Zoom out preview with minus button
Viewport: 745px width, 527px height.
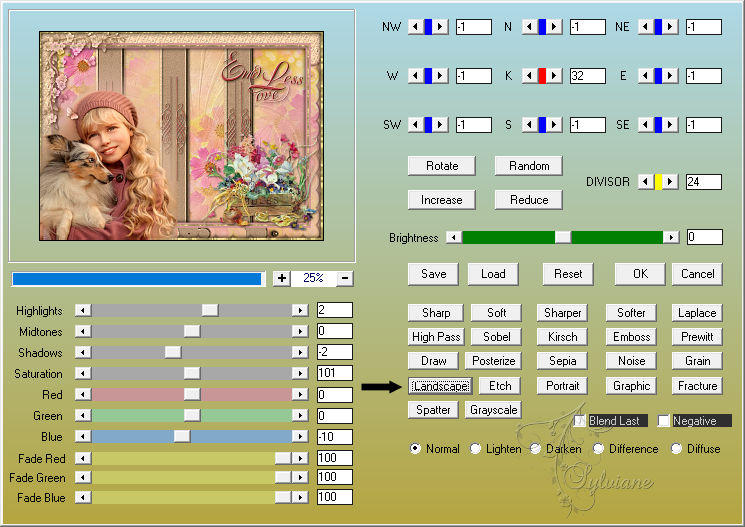(x=345, y=278)
